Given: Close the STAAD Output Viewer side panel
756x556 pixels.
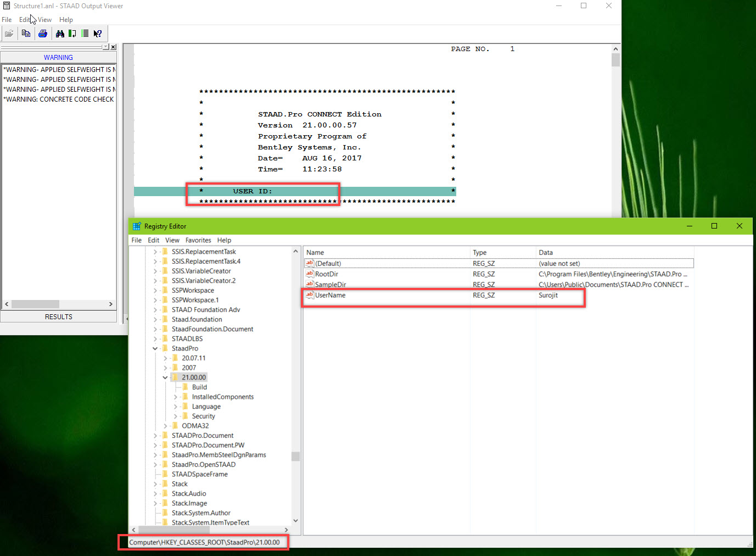Looking at the screenshot, I should click(x=113, y=47).
